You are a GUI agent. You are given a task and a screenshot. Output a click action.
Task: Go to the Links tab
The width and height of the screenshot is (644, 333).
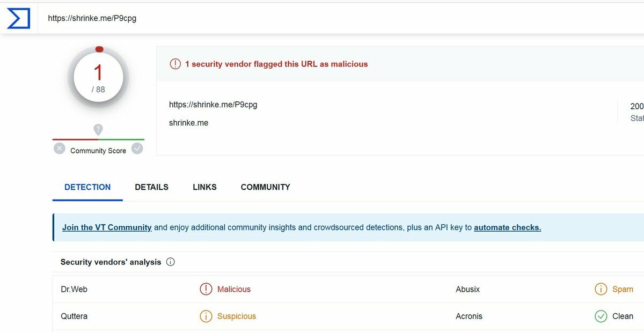[204, 187]
